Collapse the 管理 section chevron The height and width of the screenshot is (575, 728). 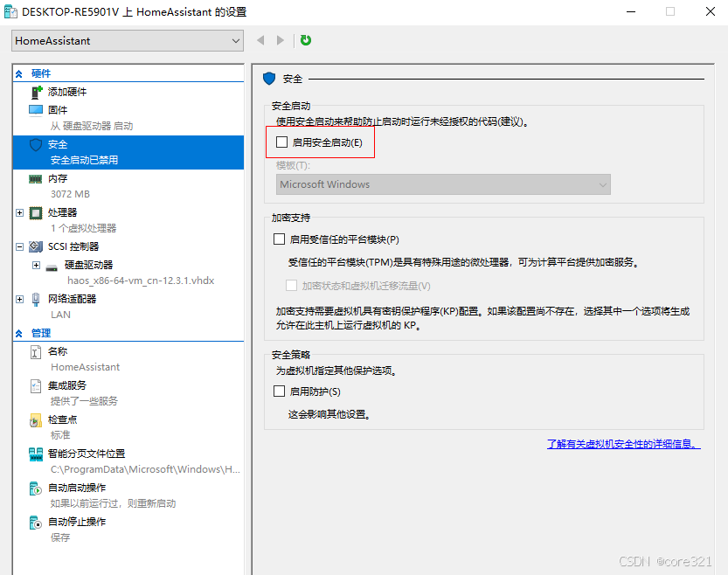(19, 333)
